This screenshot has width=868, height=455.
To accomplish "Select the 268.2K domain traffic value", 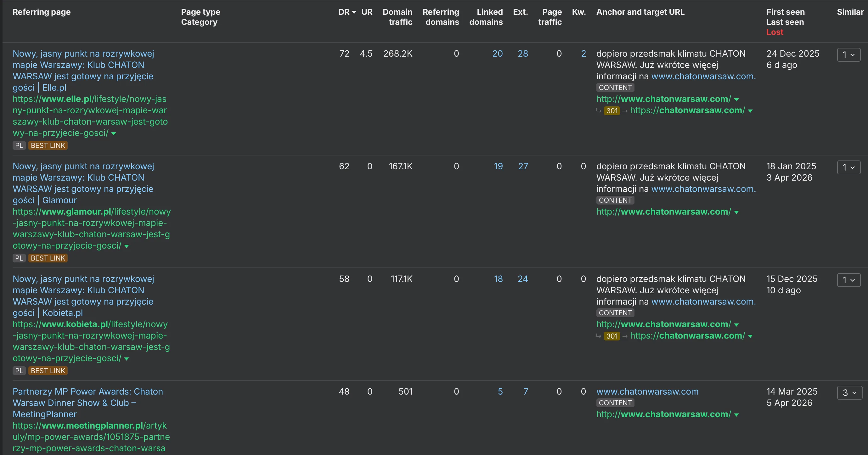I will click(x=397, y=53).
